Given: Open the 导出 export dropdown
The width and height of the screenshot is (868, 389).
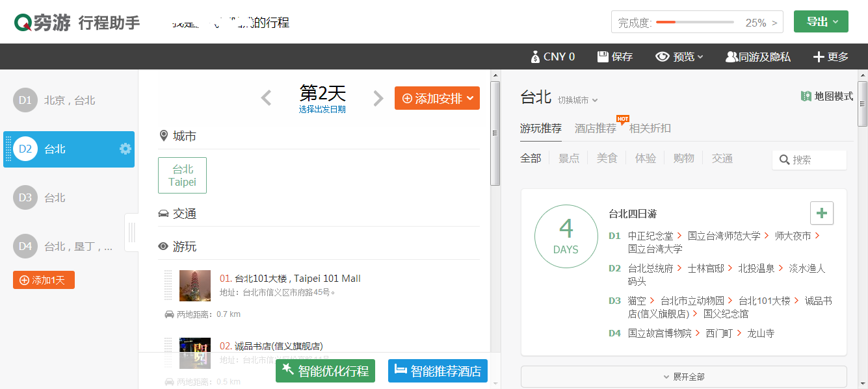Looking at the screenshot, I should (x=821, y=21).
